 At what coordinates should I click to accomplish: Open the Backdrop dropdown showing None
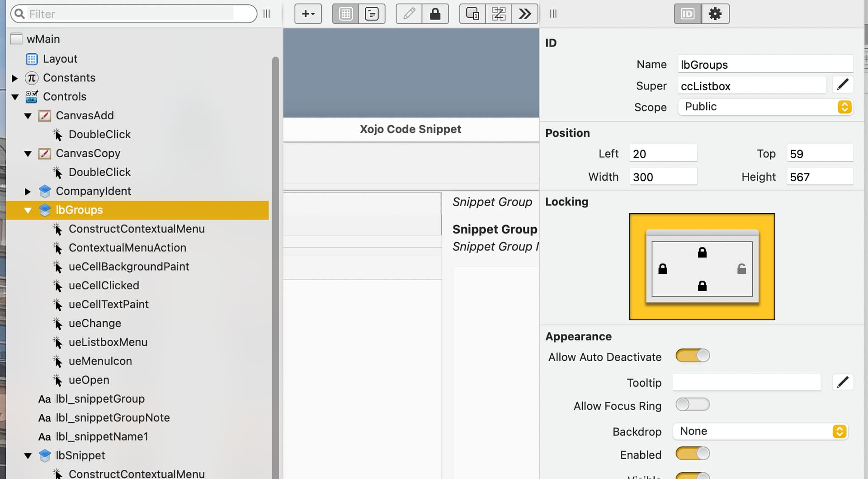tap(760, 432)
